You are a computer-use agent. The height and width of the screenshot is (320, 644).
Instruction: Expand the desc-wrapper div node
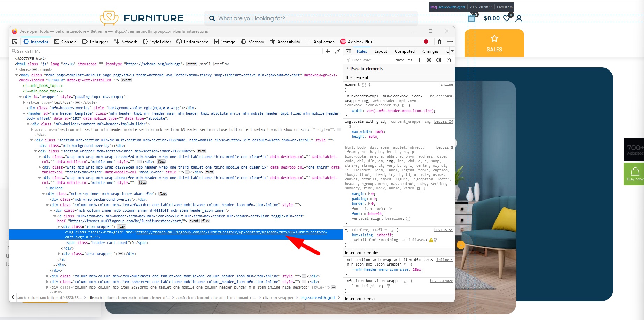[59, 254]
